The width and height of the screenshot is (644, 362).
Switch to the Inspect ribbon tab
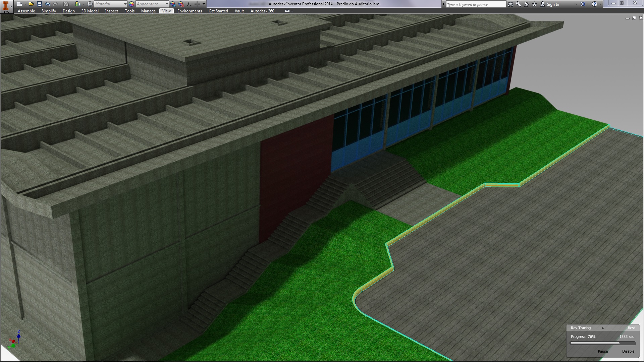click(x=111, y=11)
